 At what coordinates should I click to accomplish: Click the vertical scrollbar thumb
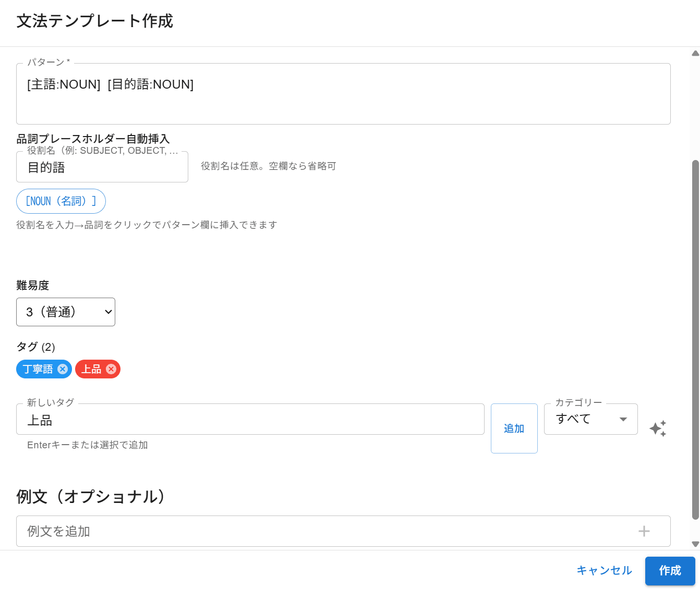click(x=695, y=339)
